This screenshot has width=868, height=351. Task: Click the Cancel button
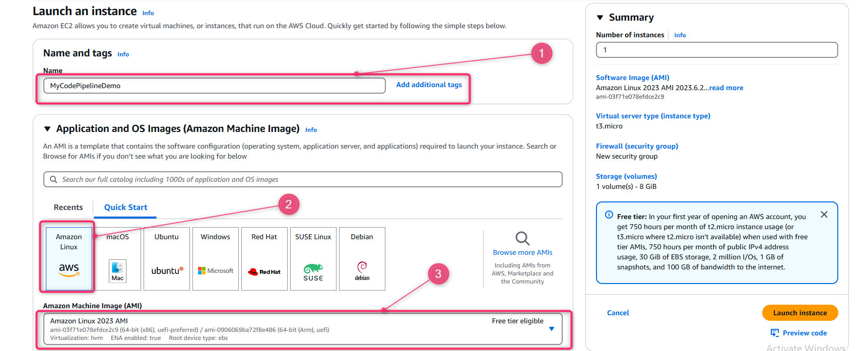click(618, 313)
